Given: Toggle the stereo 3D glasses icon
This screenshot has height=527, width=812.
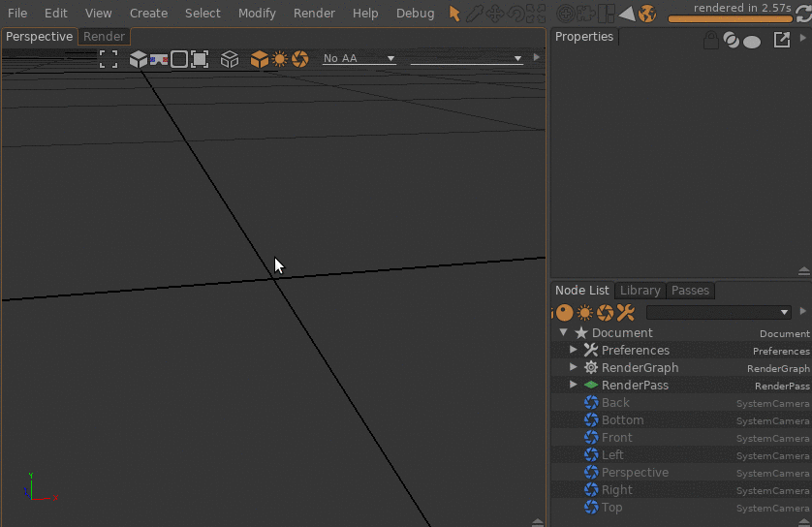Looking at the screenshot, I should tap(159, 59).
